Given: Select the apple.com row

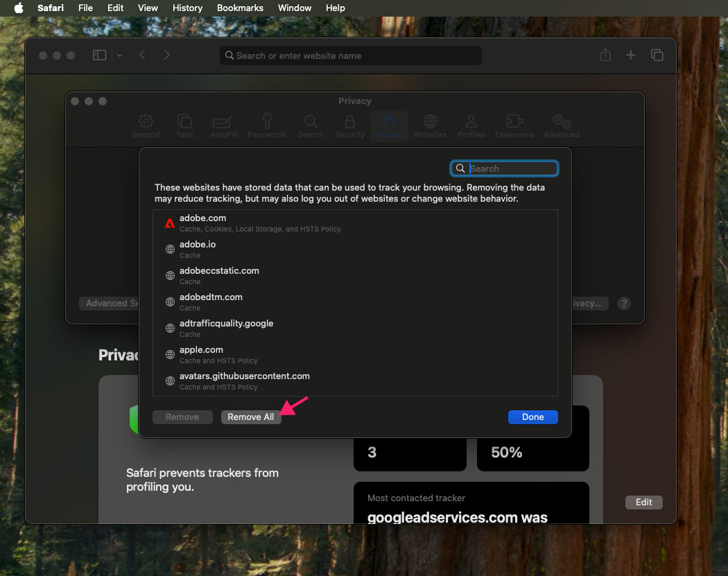Looking at the screenshot, I should (355, 355).
